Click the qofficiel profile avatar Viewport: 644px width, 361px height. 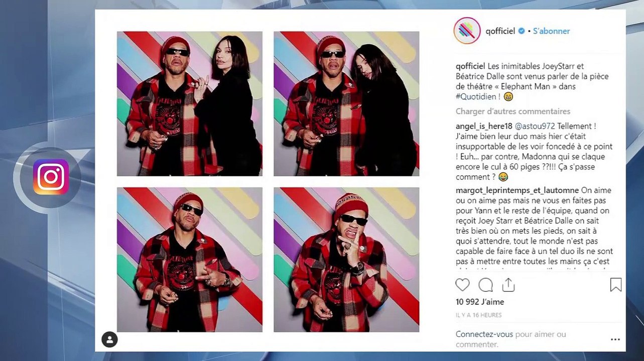click(467, 31)
